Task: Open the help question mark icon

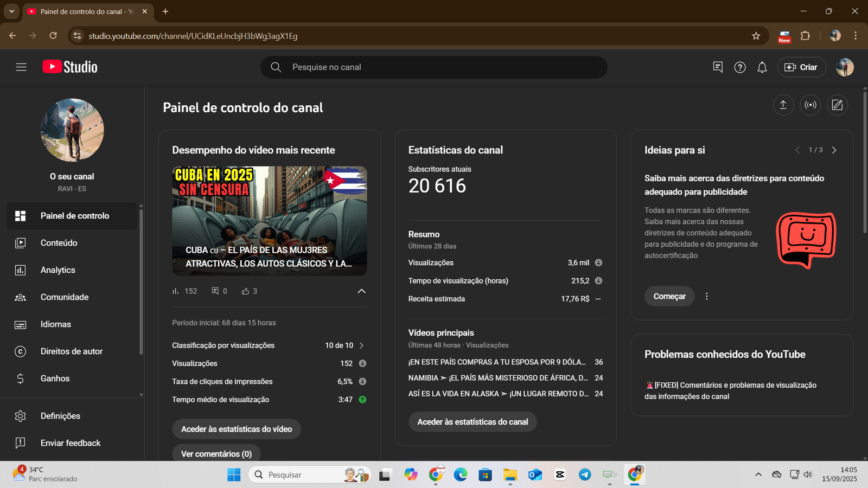Action: click(740, 67)
